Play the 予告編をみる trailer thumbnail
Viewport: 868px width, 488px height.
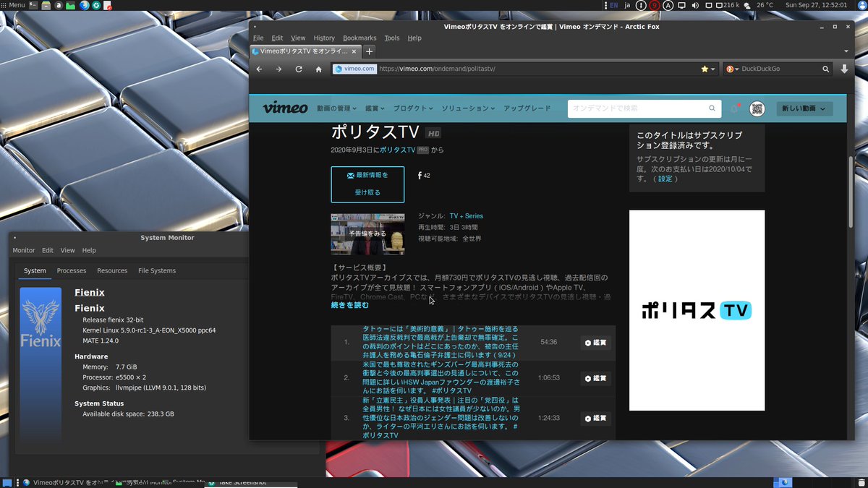[x=367, y=234]
